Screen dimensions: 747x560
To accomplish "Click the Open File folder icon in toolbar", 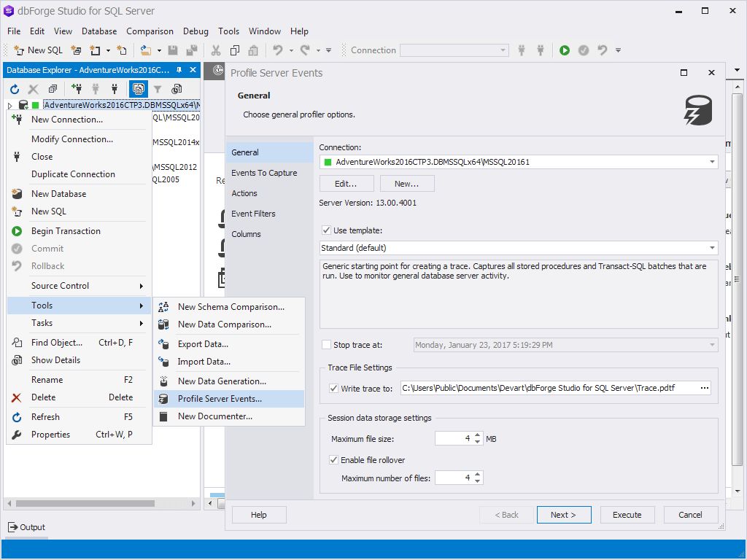I will point(145,50).
